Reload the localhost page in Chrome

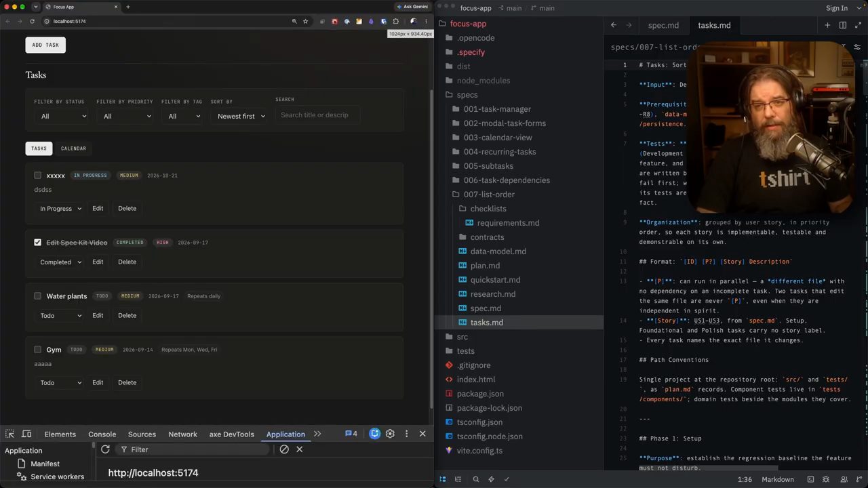[x=32, y=21]
